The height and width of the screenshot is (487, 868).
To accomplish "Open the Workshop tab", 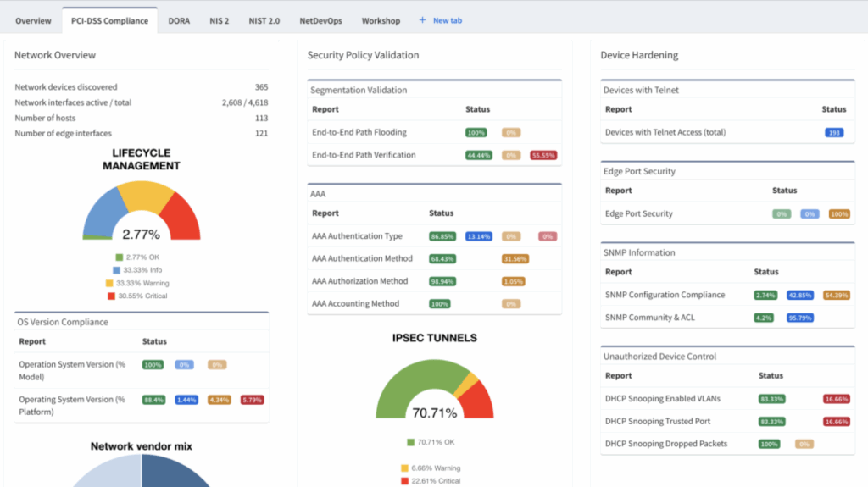I will [x=381, y=20].
